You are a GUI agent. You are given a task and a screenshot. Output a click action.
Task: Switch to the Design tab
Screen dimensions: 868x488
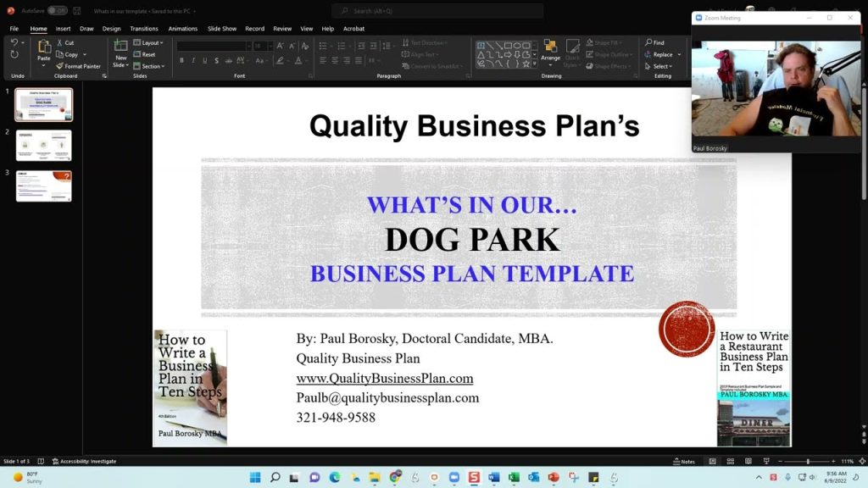111,29
